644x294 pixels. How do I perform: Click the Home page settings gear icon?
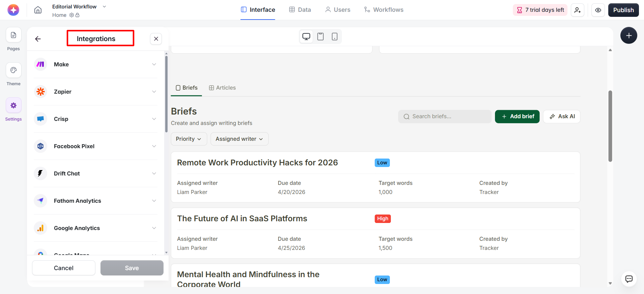click(x=71, y=15)
